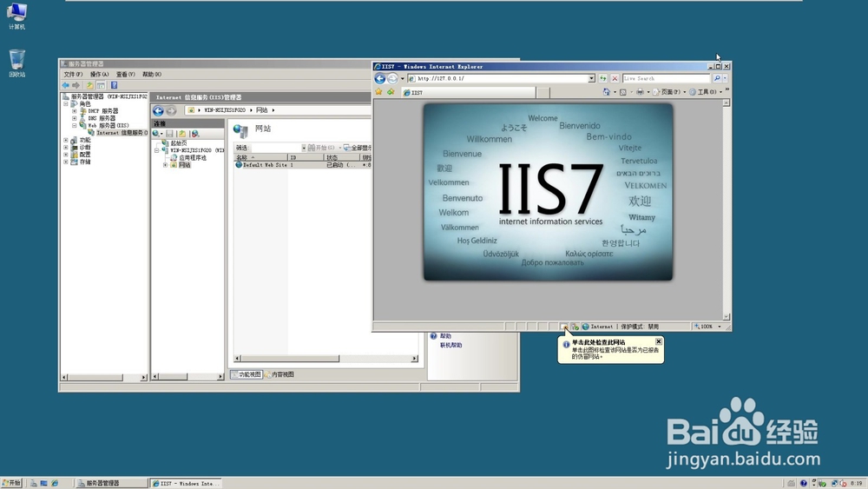This screenshot has width=868, height=489.
Task: Open the Computer desktop icon
Action: tap(16, 16)
